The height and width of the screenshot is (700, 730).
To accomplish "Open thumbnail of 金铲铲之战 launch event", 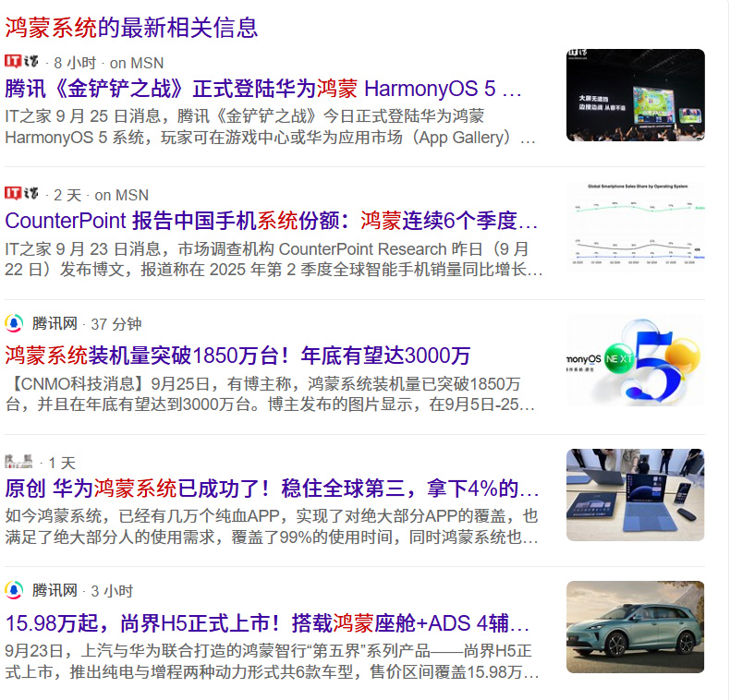I will tap(635, 95).
